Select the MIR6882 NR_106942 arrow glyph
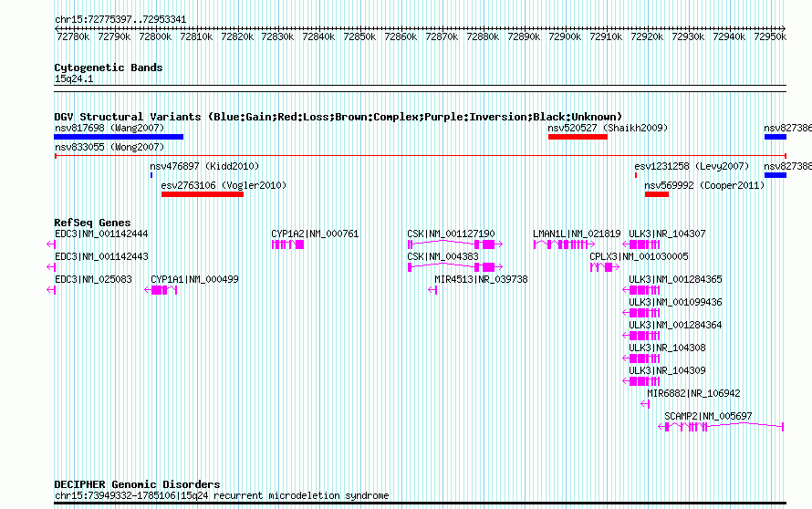The image size is (812, 509). point(645,404)
